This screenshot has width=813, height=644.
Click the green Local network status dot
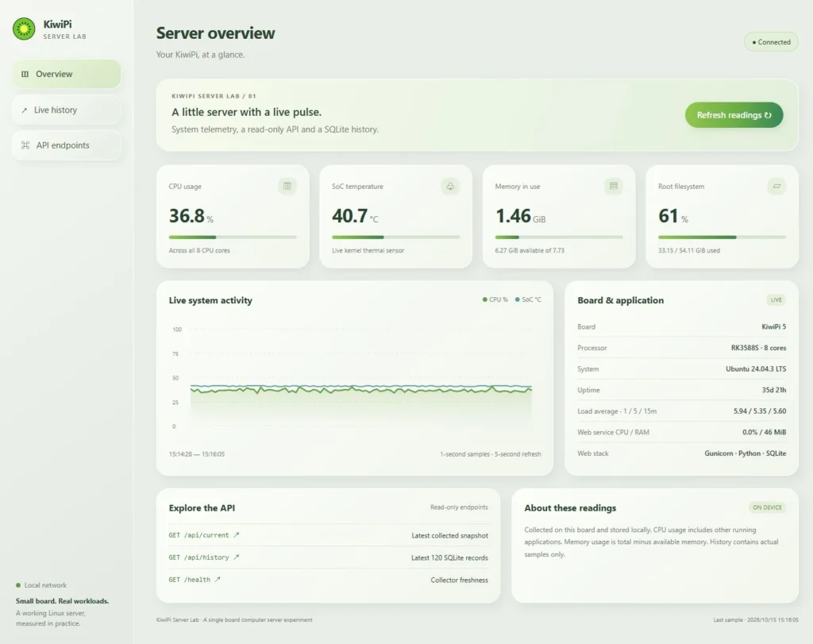click(x=18, y=585)
